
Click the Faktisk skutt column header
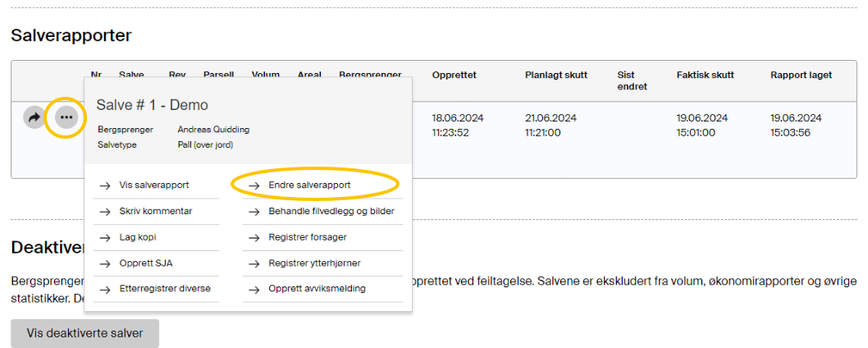pos(705,76)
